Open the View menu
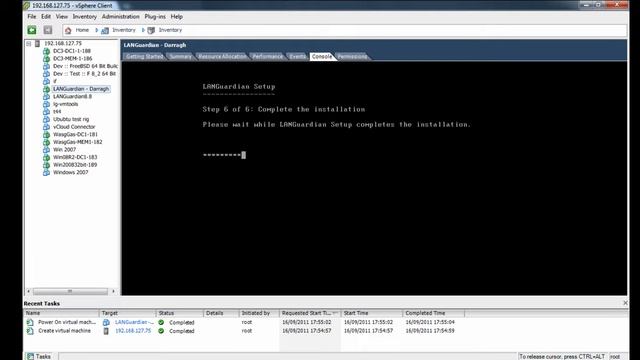640x360 pixels. [x=62, y=17]
